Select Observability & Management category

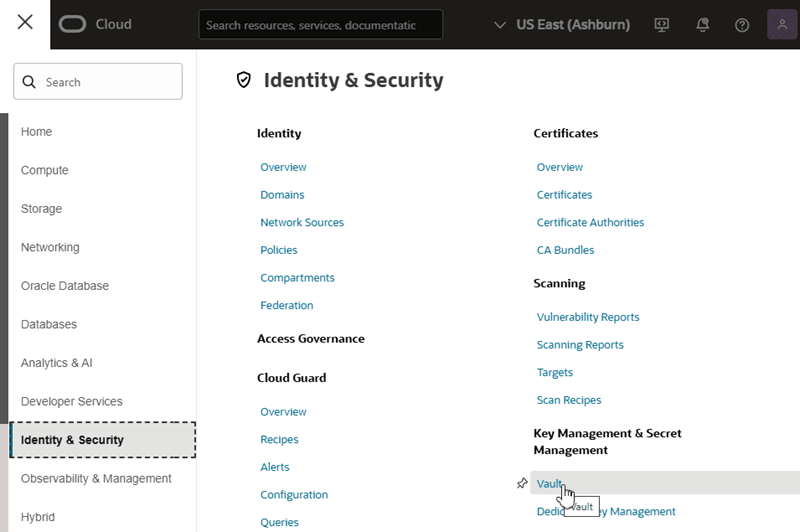tap(96, 478)
